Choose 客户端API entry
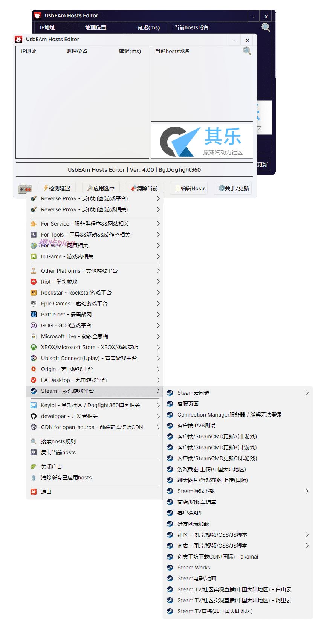 tap(238, 513)
